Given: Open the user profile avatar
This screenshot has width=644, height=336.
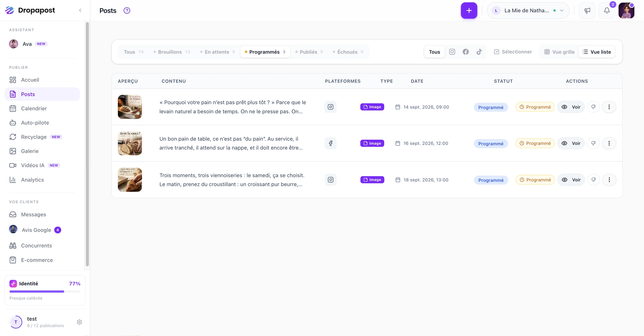Looking at the screenshot, I should (626, 10).
